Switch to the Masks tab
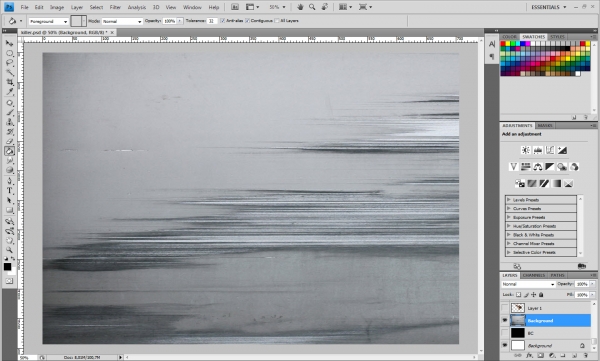The width and height of the screenshot is (600, 361). tap(545, 126)
